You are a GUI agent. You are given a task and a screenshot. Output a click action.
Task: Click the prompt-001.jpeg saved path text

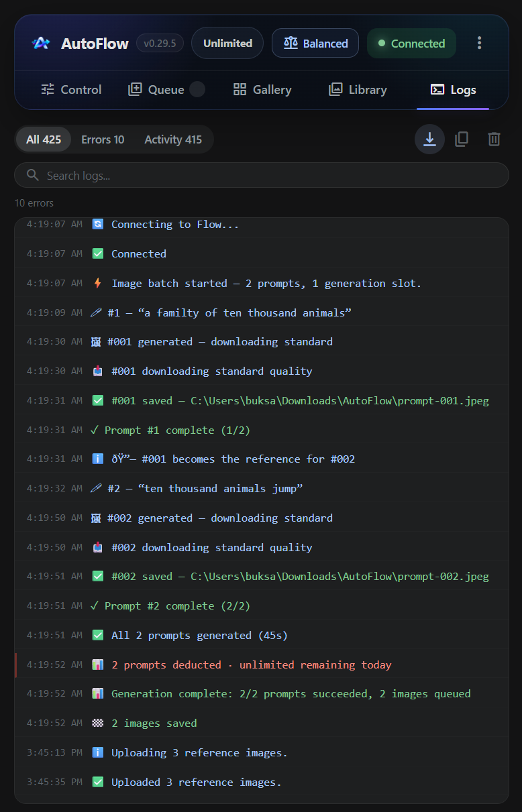340,400
